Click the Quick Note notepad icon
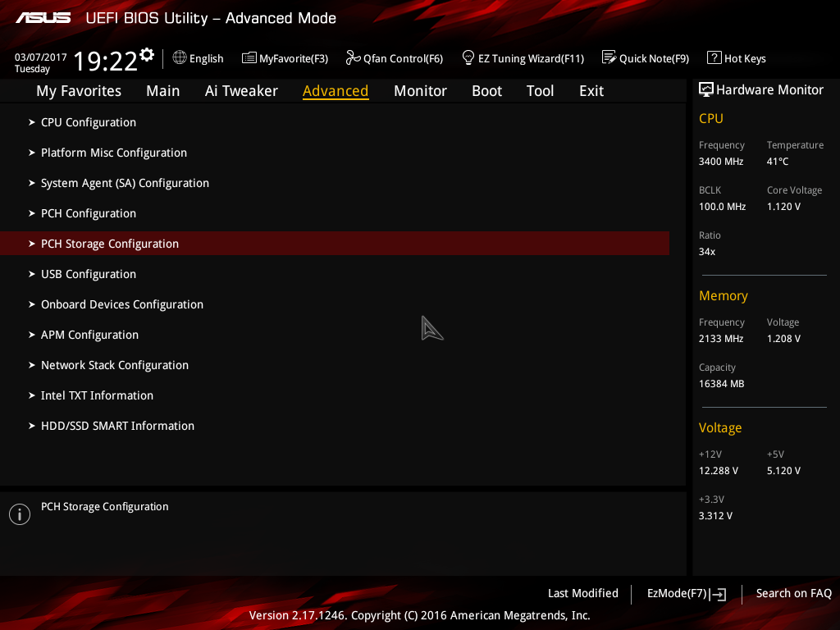The height and width of the screenshot is (630, 840). (609, 57)
